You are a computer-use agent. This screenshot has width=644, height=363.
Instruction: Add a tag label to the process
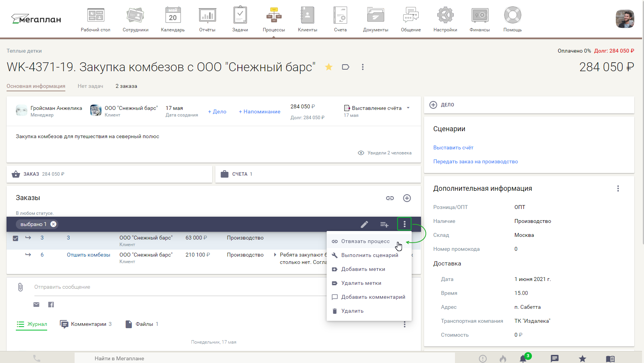tap(346, 67)
